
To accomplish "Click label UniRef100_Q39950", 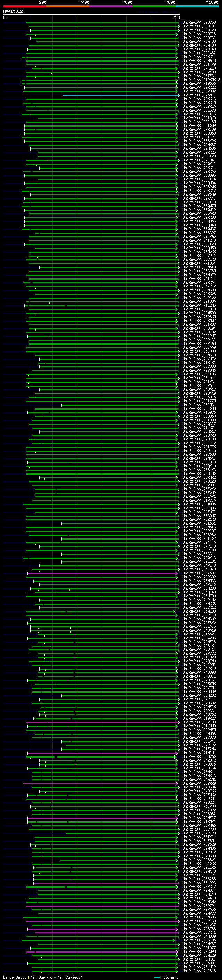I will pyautogui.click(x=199, y=416).
